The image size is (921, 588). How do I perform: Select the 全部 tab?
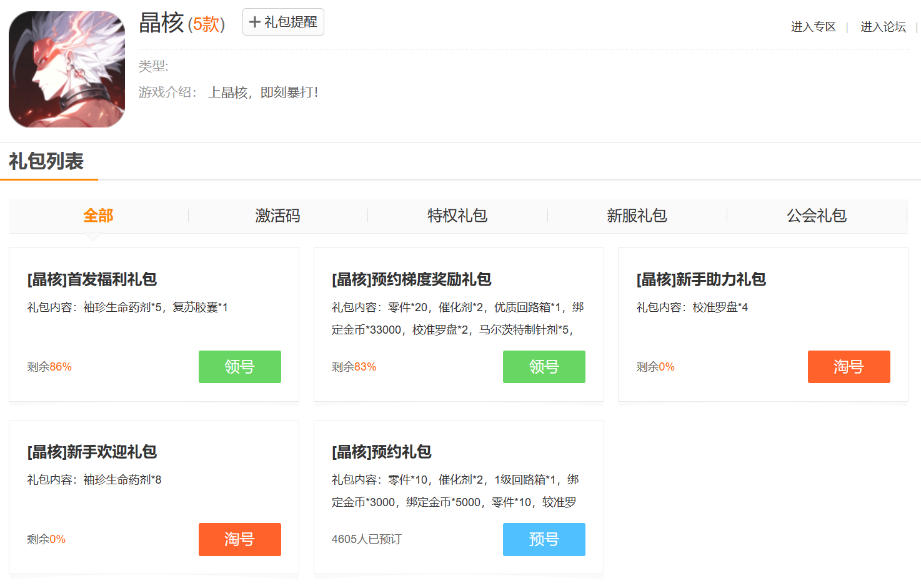pyautogui.click(x=98, y=216)
